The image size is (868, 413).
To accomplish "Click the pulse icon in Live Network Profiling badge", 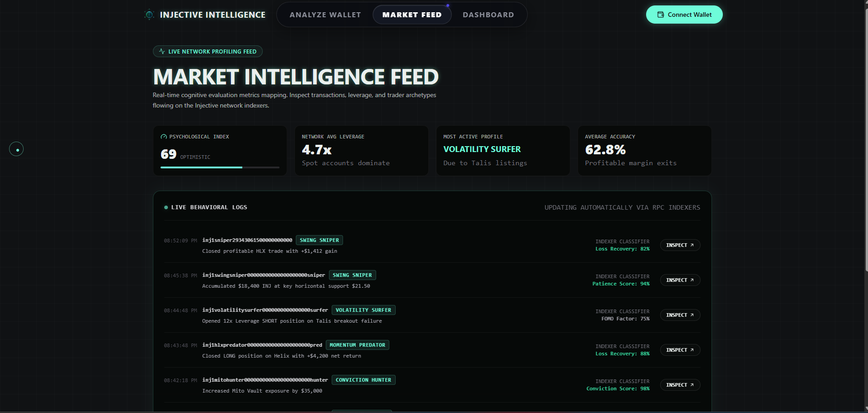I will point(162,51).
